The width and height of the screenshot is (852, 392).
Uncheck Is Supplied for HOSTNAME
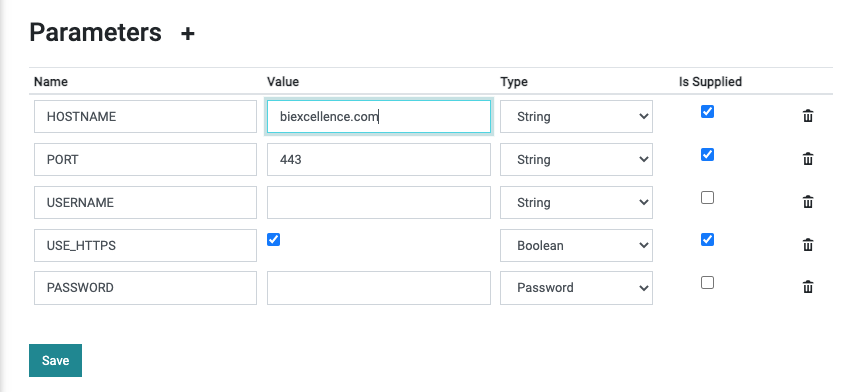pyautogui.click(x=707, y=111)
